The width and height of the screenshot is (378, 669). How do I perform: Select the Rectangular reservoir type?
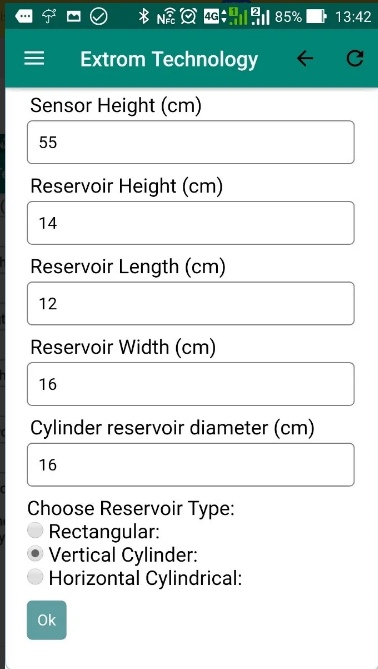(35, 530)
